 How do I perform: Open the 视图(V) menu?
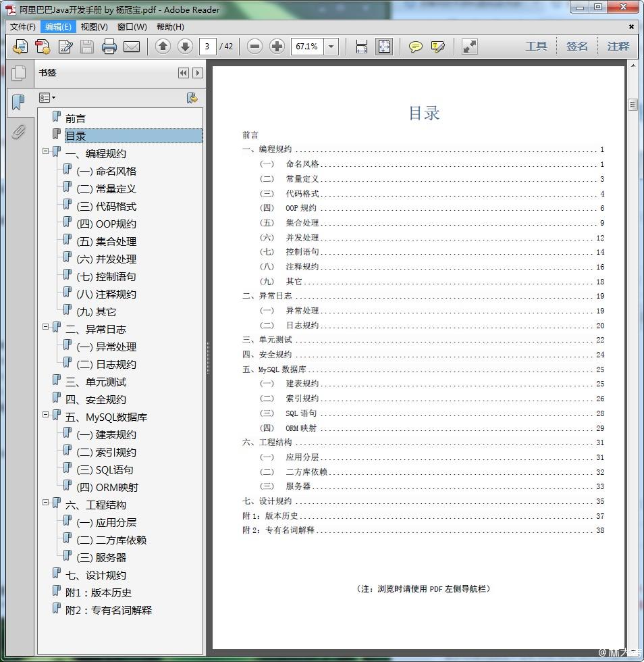[x=94, y=27]
